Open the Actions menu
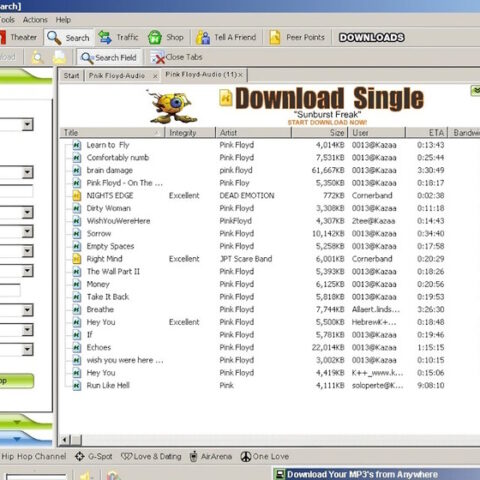 35,20
